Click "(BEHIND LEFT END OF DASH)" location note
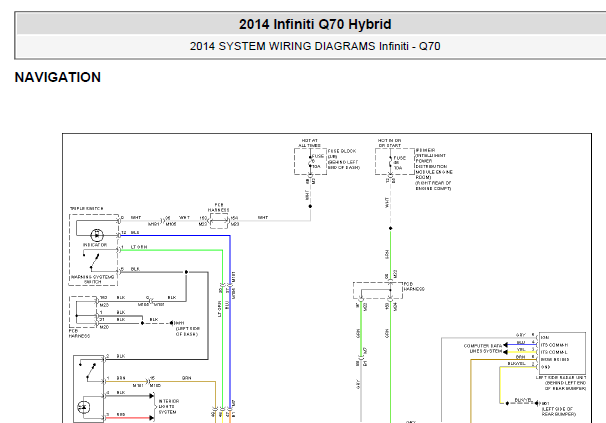Image resolution: width=606 pixels, height=423 pixels. (344, 165)
